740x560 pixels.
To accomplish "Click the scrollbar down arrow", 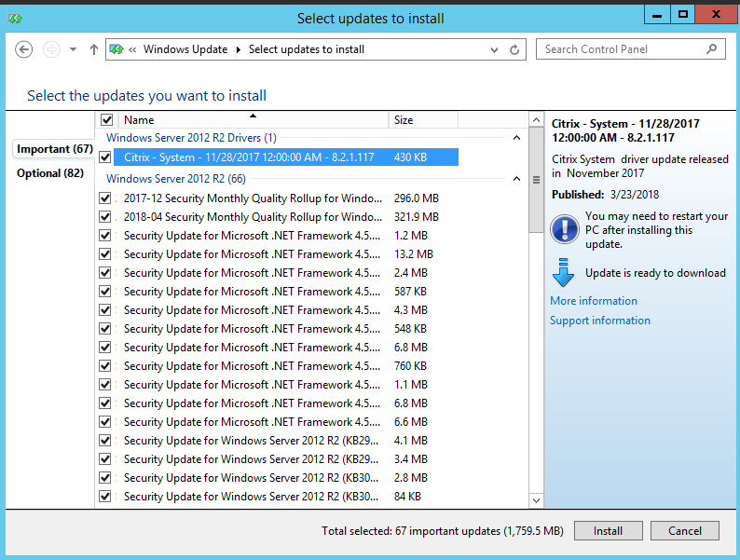I will [536, 500].
